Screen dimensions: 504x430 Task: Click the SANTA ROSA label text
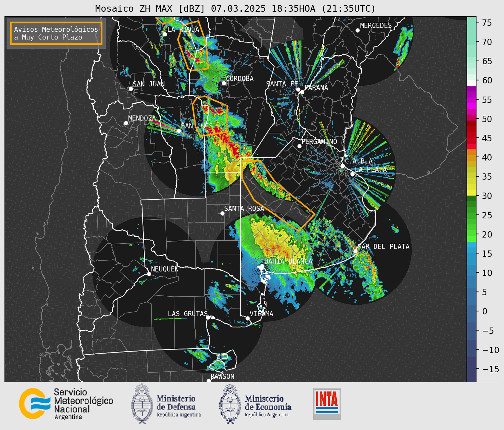pyautogui.click(x=244, y=208)
